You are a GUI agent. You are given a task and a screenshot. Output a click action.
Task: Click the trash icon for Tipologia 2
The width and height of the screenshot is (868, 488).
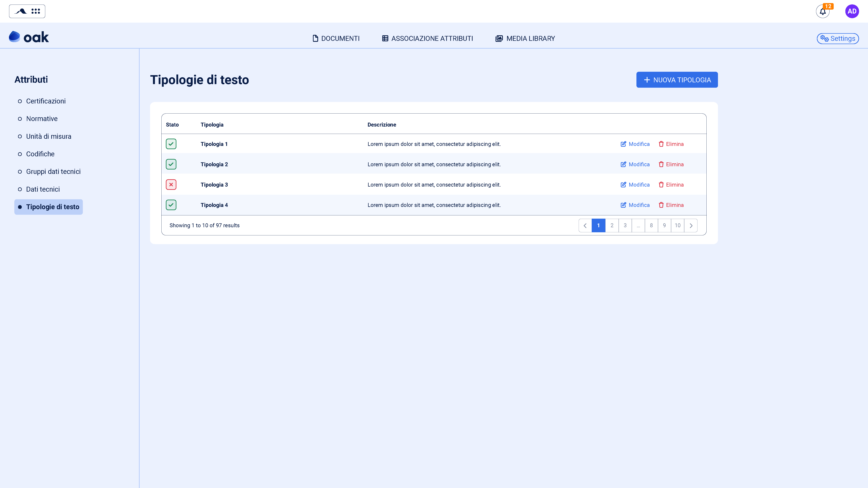point(661,164)
